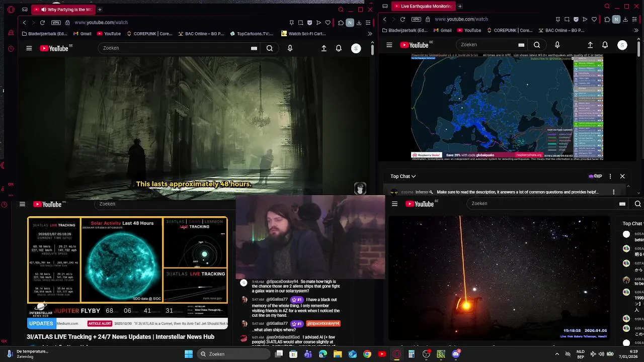Toggle the VPN badge in left window address bar
This screenshot has width=644, height=362.
[56, 23]
